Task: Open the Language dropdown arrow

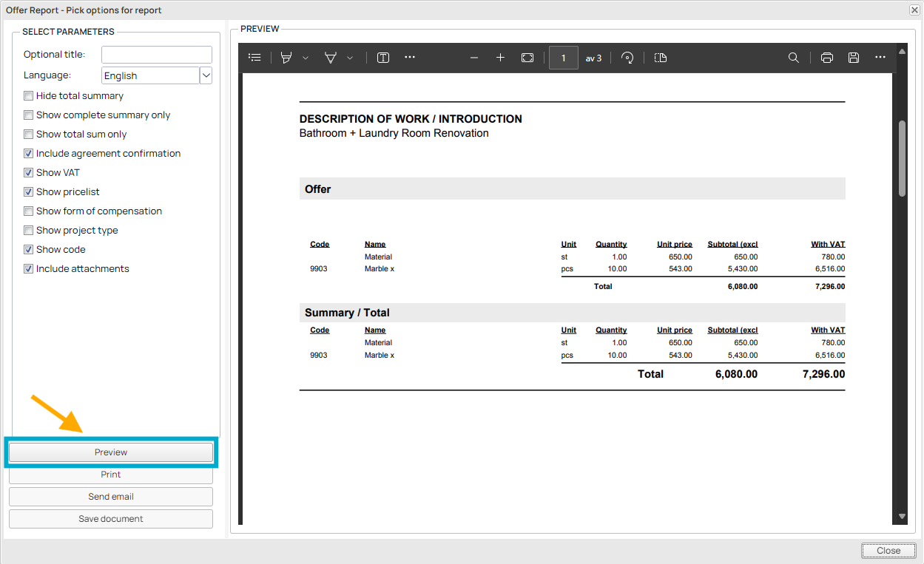Action: click(x=206, y=75)
